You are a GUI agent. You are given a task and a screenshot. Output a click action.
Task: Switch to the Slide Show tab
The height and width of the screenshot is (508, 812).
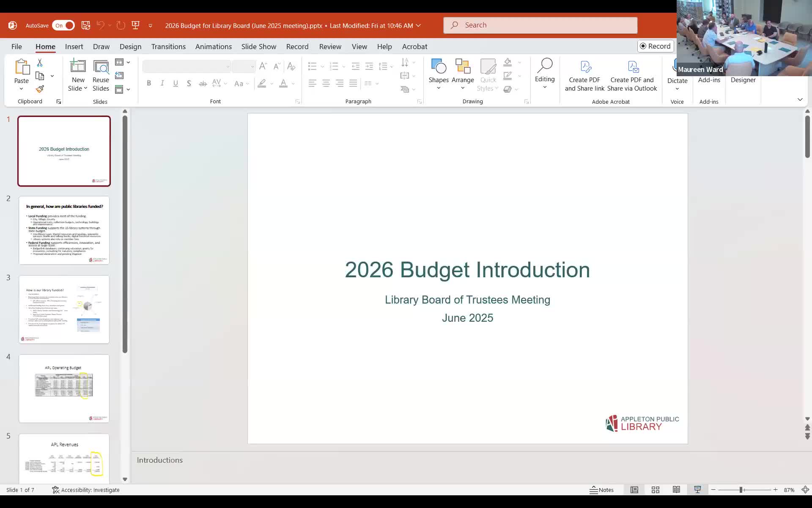pyautogui.click(x=258, y=47)
